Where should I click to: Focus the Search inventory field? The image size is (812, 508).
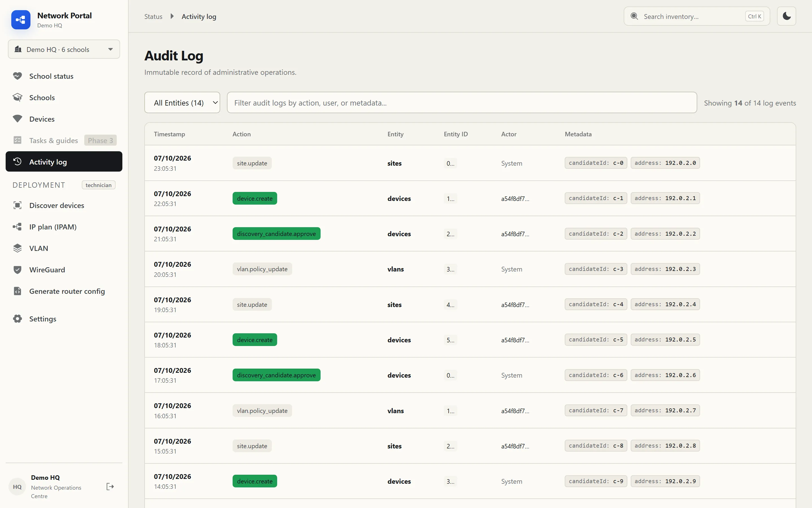pos(697,16)
